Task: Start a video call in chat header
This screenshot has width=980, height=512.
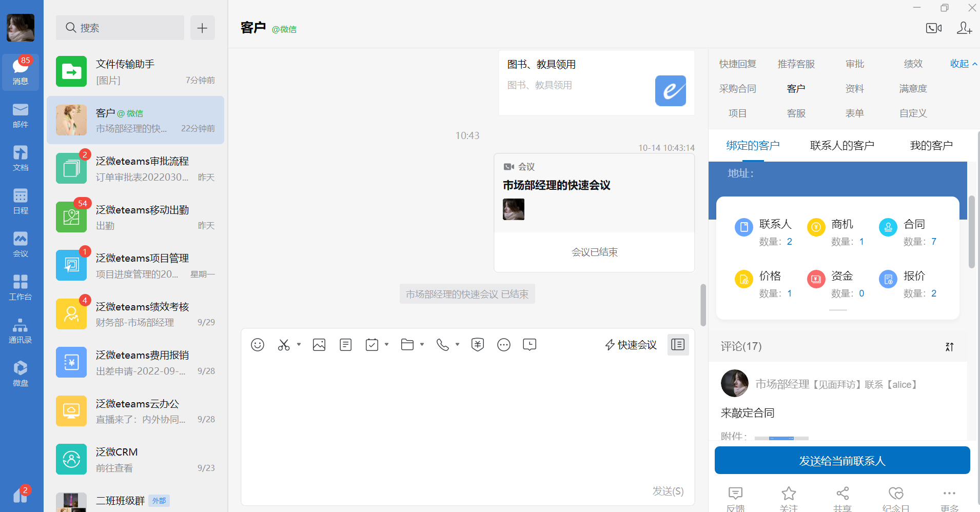Action: point(933,28)
